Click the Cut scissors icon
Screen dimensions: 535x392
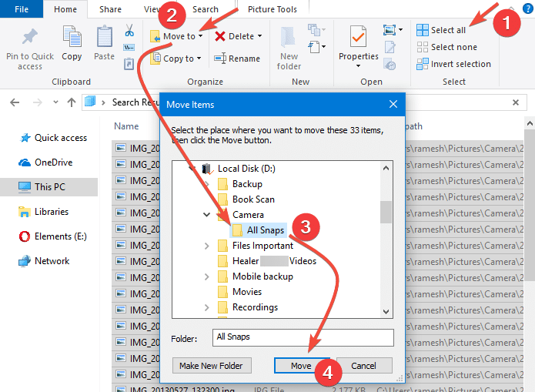[129, 32]
